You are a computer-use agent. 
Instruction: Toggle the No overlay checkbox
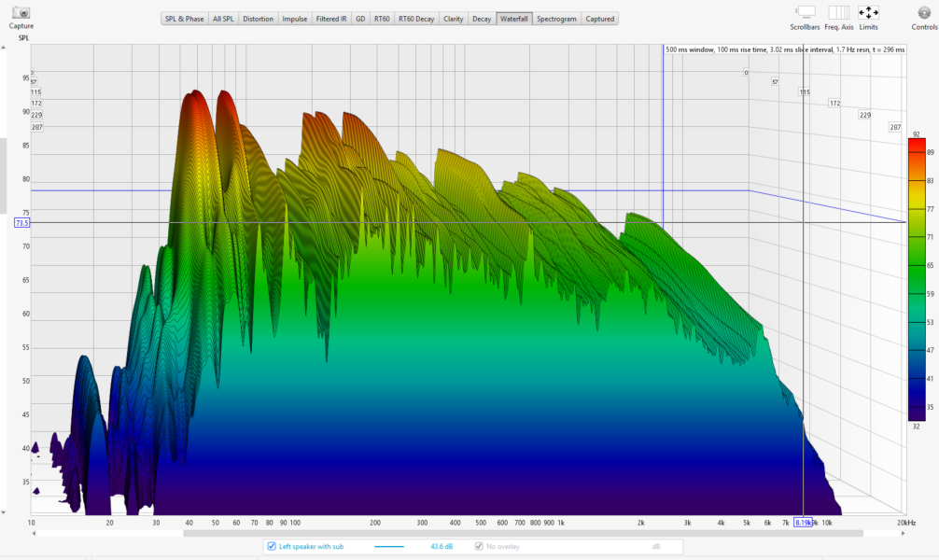(x=480, y=546)
